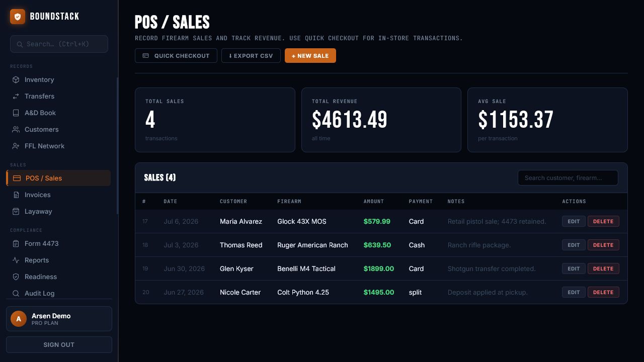Click the sidebar vertical scrollbar
This screenshot has width=644, height=362.
point(117,146)
